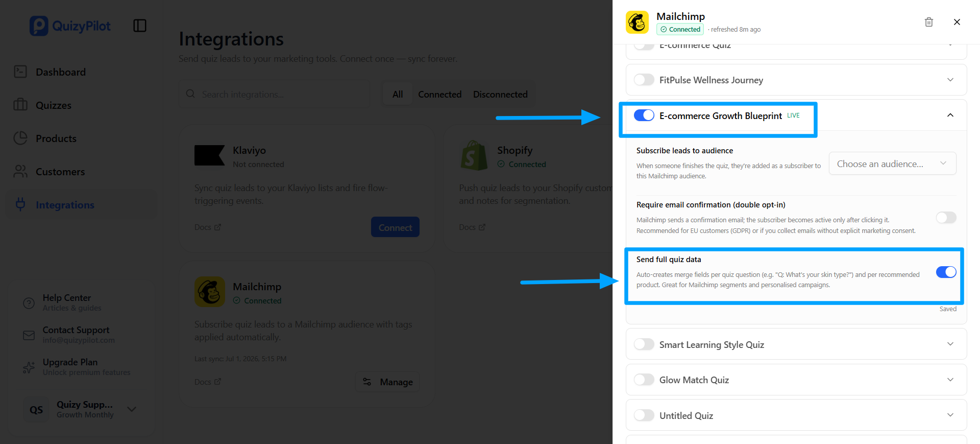The height and width of the screenshot is (444, 980).
Task: Click the Mailchimp logo on integrations card
Action: pos(209,292)
